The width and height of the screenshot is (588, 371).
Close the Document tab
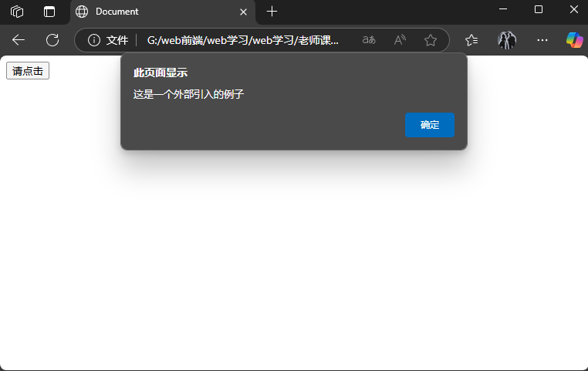244,12
